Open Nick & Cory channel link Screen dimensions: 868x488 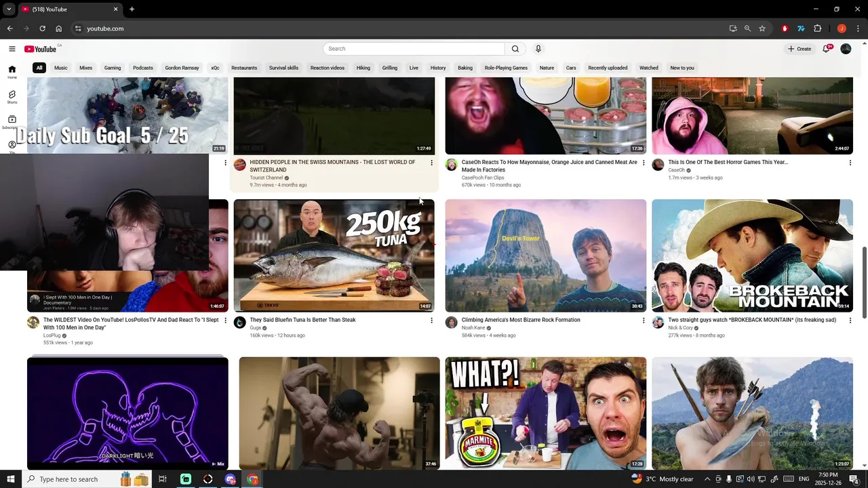[680, 327]
